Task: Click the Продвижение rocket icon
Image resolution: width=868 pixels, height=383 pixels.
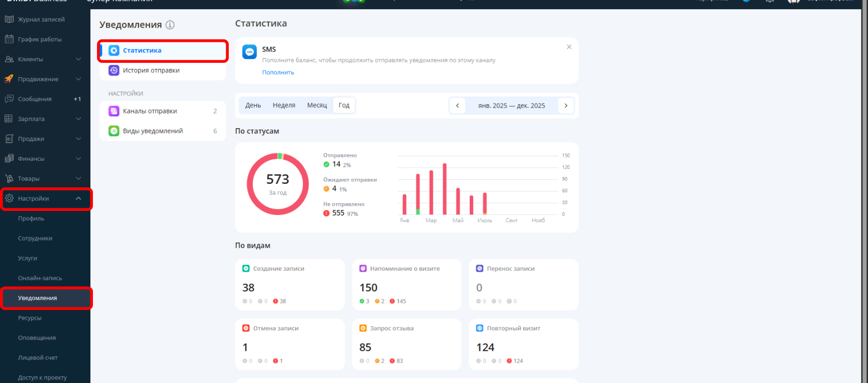Action: tap(9, 79)
